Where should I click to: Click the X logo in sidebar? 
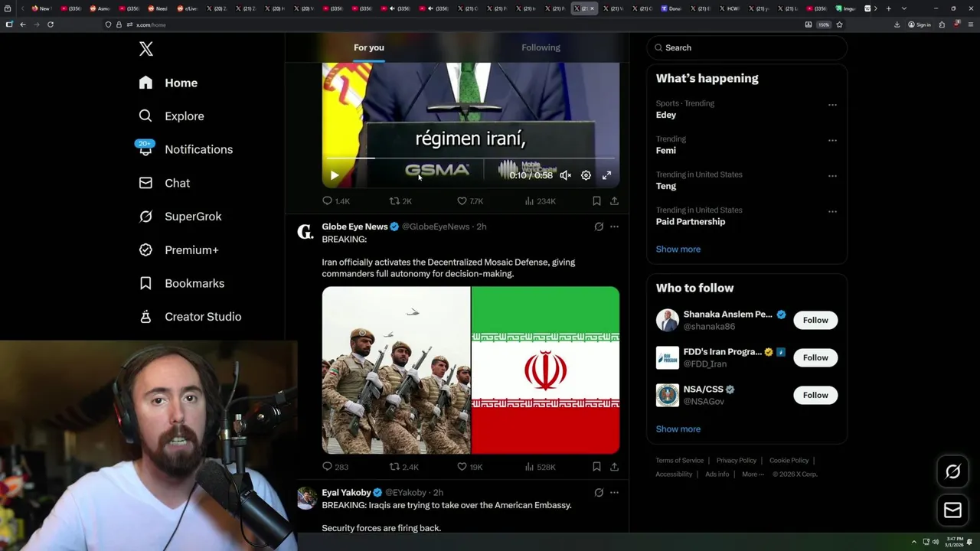146,50
